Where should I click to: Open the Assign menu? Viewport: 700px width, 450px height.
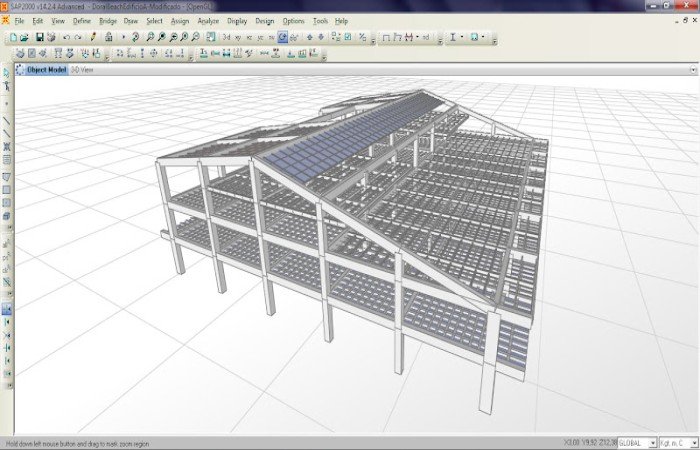(180, 20)
